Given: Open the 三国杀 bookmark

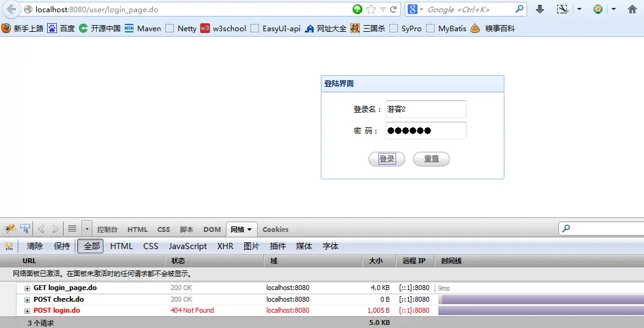Looking at the screenshot, I should click(367, 28).
